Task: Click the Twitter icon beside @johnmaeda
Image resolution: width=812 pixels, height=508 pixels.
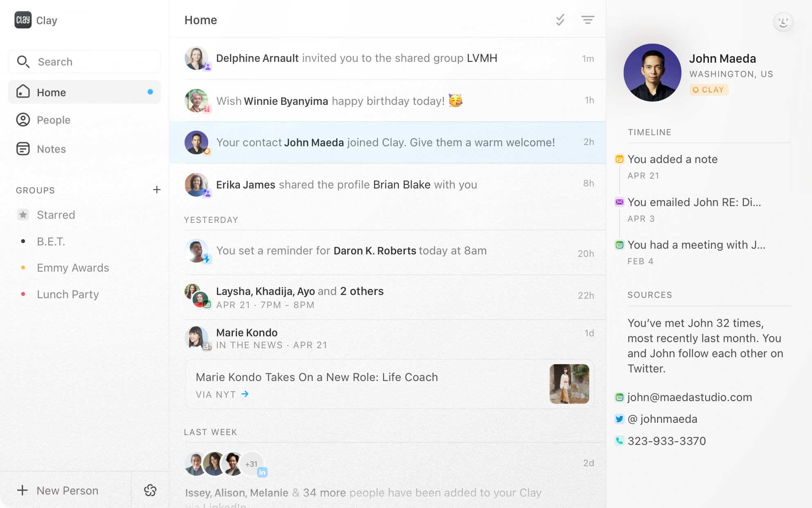Action: (x=619, y=419)
